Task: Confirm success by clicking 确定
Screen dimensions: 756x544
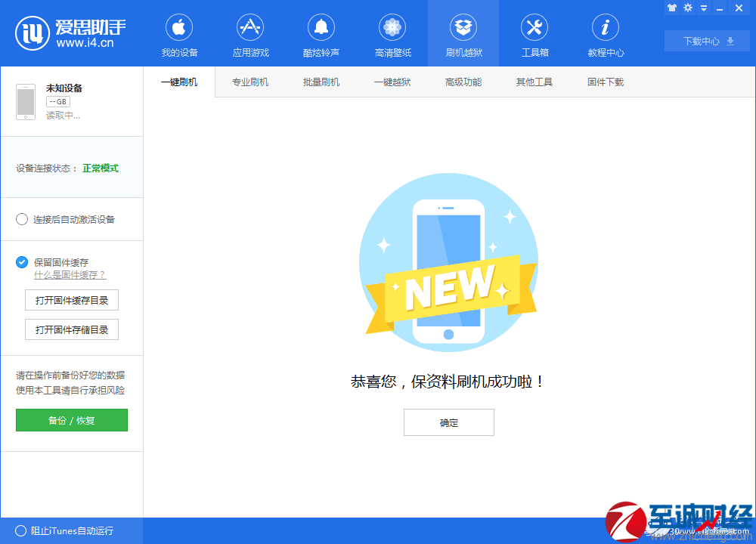Action: pos(448,422)
